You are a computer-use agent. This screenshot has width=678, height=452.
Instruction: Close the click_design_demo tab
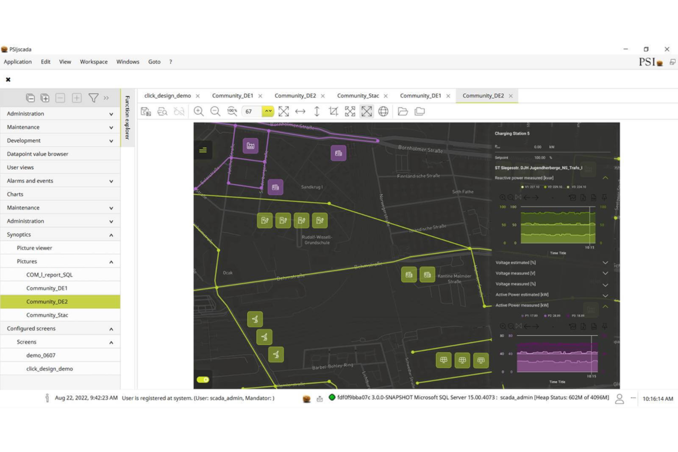[198, 96]
